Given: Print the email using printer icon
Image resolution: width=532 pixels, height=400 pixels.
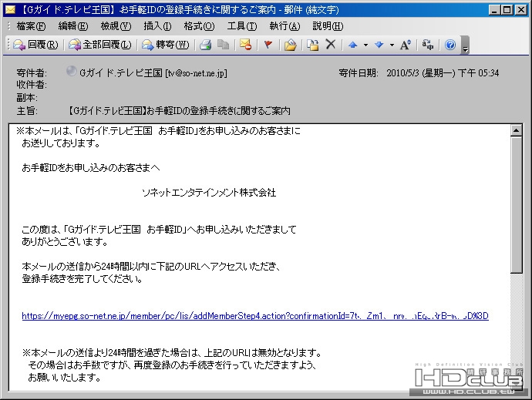Looking at the screenshot, I should [206, 45].
